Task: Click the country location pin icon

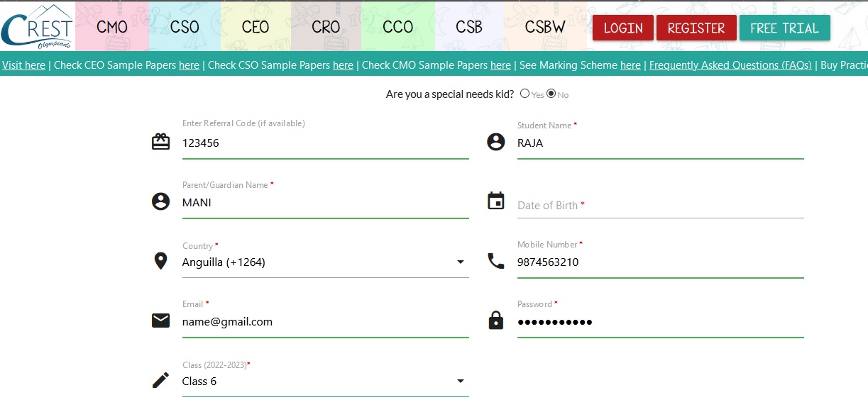Action: (x=161, y=261)
